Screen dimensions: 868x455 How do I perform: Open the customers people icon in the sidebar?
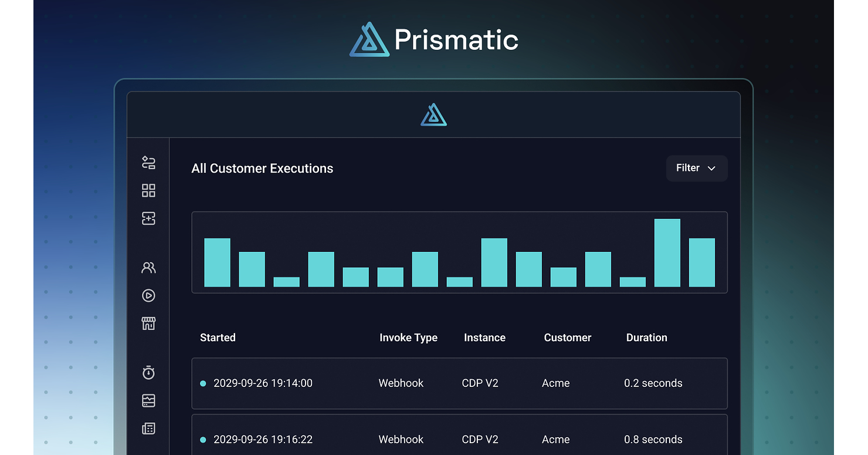pos(148,268)
